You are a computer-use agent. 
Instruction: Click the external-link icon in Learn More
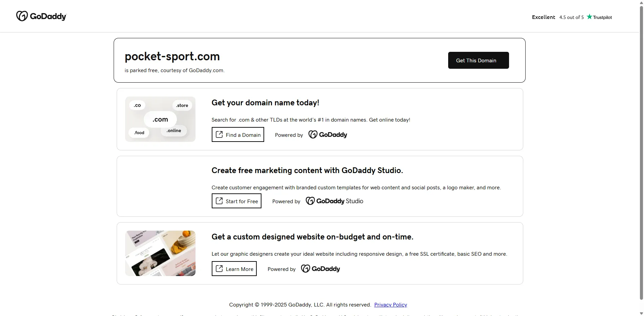(219, 269)
